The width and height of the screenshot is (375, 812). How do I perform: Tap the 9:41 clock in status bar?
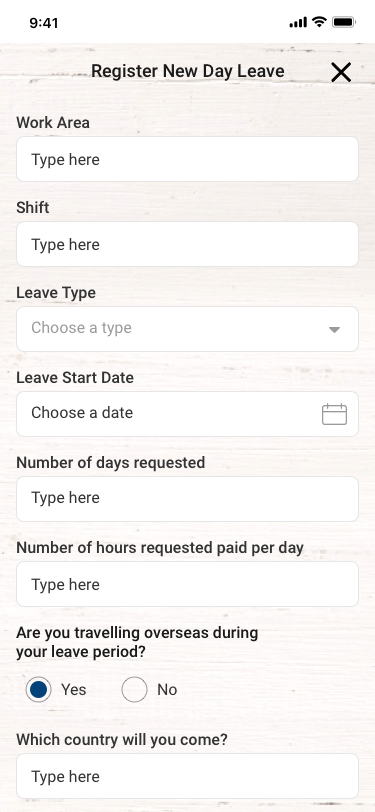[44, 23]
